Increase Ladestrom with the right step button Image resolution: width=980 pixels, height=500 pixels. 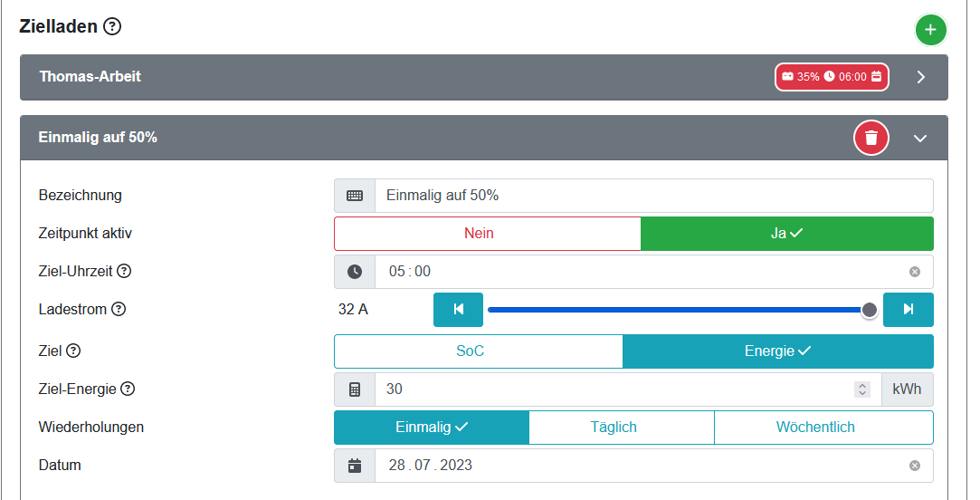click(x=908, y=310)
